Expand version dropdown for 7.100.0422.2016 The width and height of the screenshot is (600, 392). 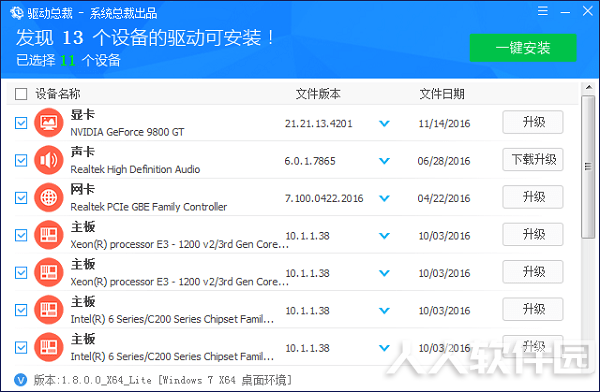point(384,198)
